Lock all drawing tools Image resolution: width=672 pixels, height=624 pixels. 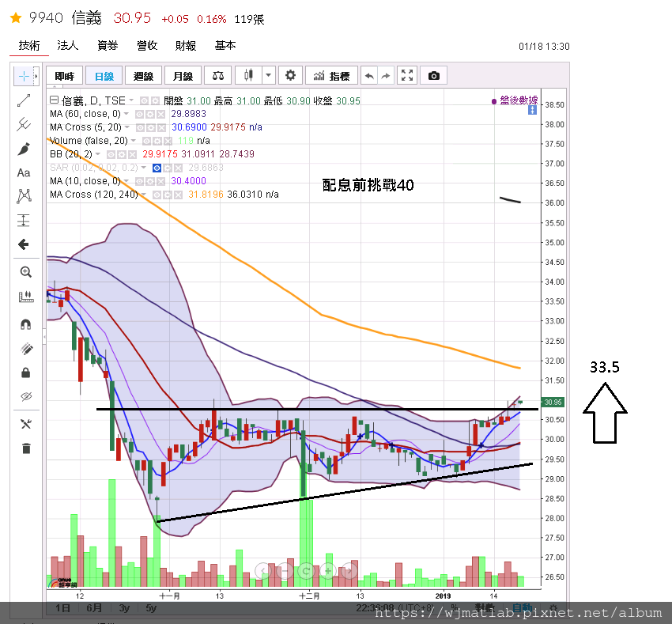[26, 373]
